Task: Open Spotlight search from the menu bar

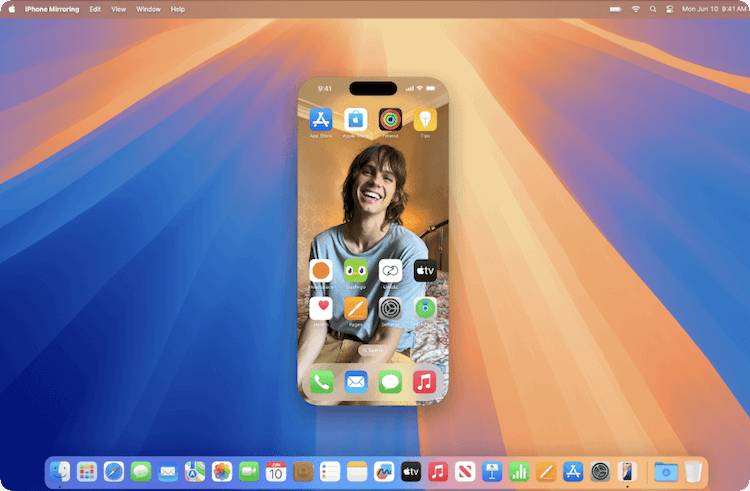Action: [x=653, y=9]
